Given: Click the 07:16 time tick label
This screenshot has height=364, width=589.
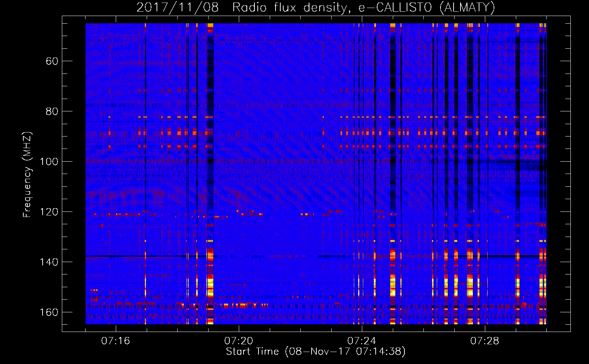Looking at the screenshot, I should [115, 341].
